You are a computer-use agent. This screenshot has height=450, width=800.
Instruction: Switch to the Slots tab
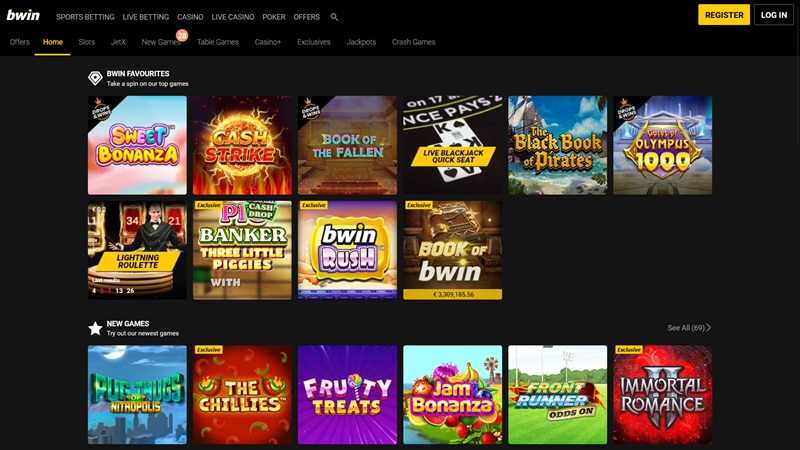(87, 42)
